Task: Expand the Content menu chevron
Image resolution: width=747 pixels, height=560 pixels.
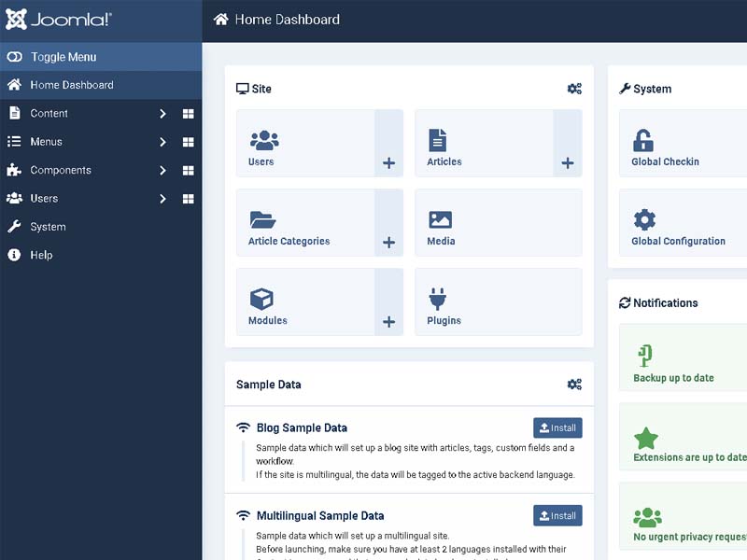Action: [162, 113]
